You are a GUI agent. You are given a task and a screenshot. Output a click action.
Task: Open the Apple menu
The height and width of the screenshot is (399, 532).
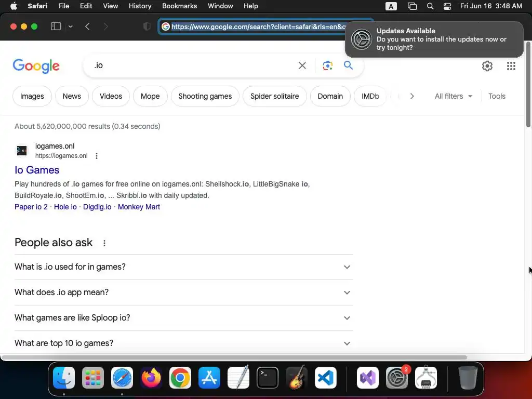14,6
